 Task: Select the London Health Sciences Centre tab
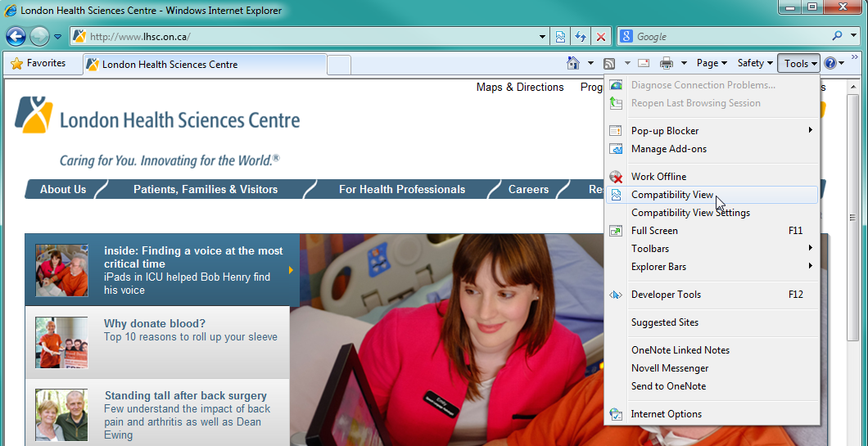tap(205, 65)
